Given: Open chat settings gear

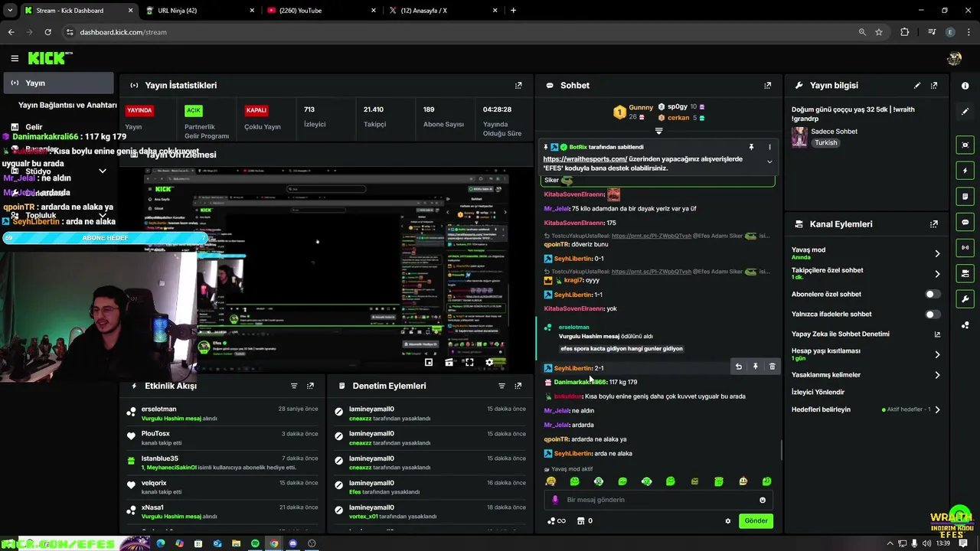Looking at the screenshot, I should 728,521.
